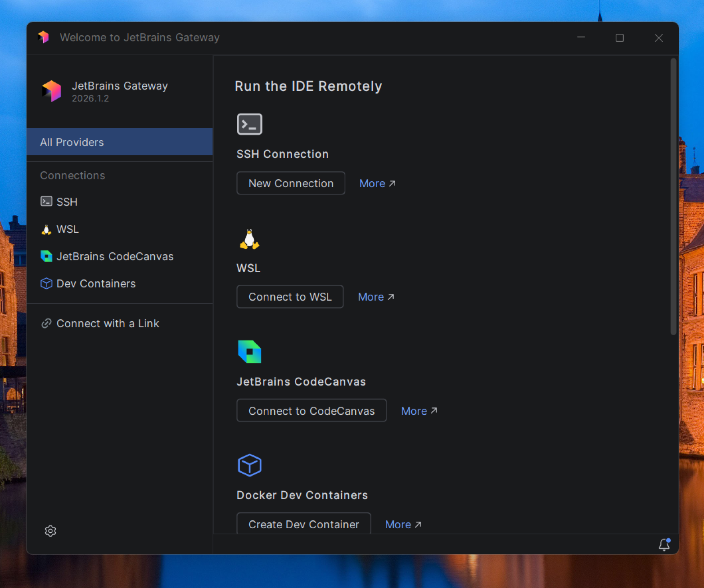Click the SSH terminal icon in sidebar
The height and width of the screenshot is (588, 704).
pos(46,201)
